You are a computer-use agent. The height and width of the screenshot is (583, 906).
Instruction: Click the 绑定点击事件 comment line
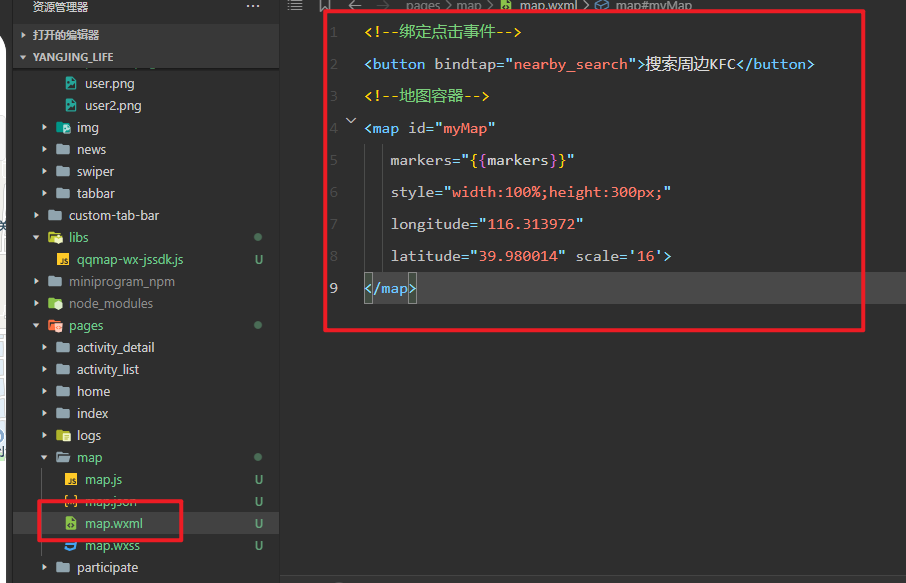(443, 32)
